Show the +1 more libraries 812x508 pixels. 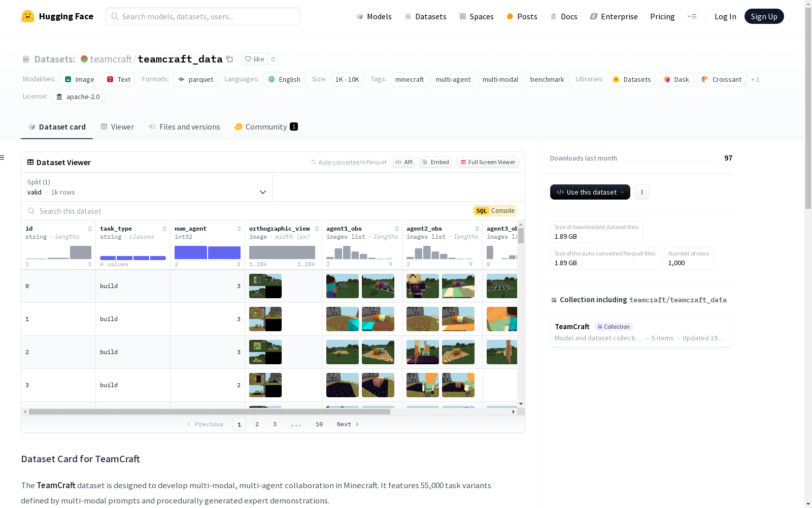[755, 79]
